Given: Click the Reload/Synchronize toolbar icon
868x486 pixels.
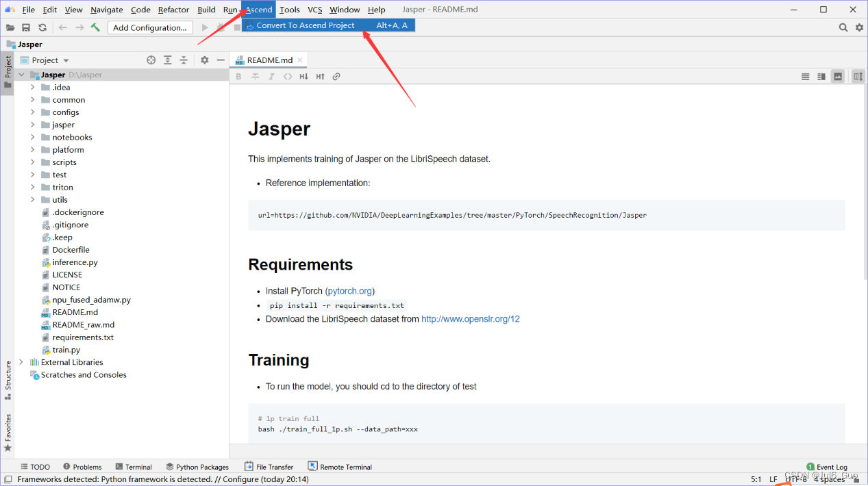Looking at the screenshot, I should pyautogui.click(x=42, y=27).
